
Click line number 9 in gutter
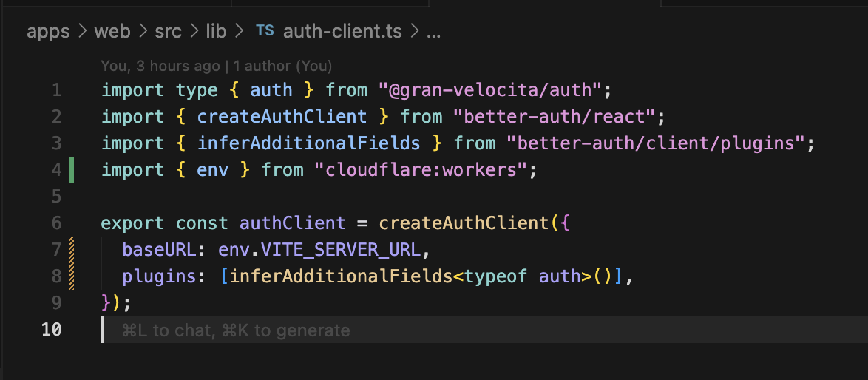pyautogui.click(x=56, y=302)
